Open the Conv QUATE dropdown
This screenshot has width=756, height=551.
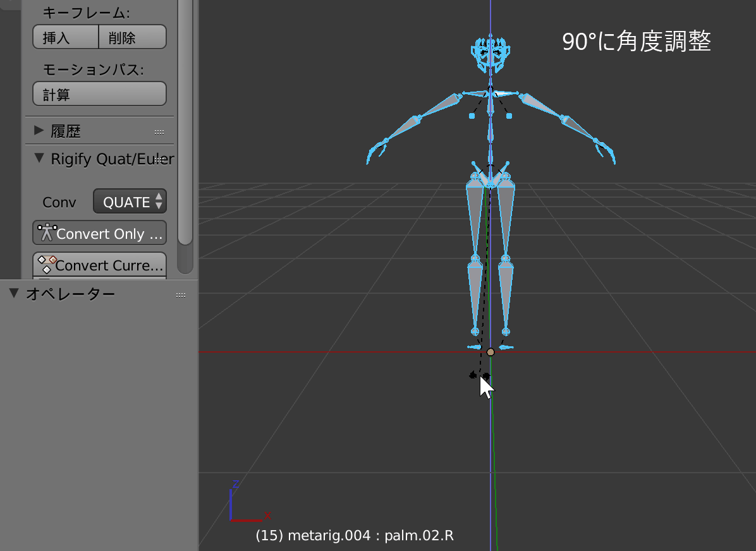(x=126, y=202)
